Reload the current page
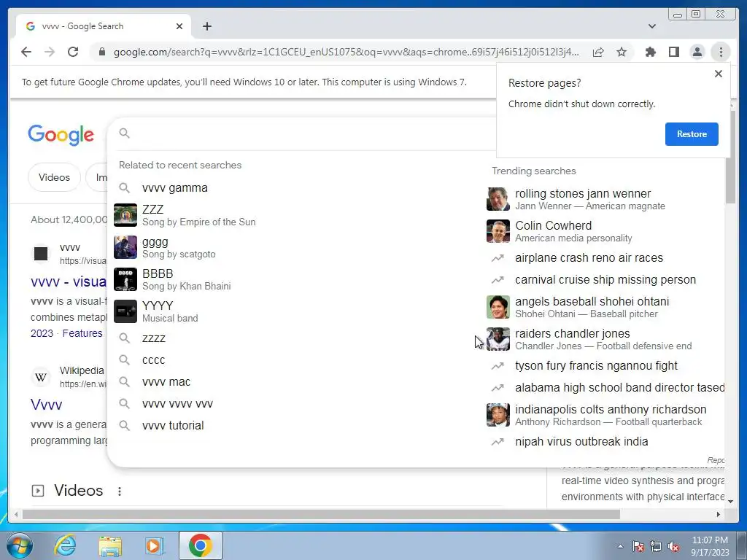 (73, 52)
